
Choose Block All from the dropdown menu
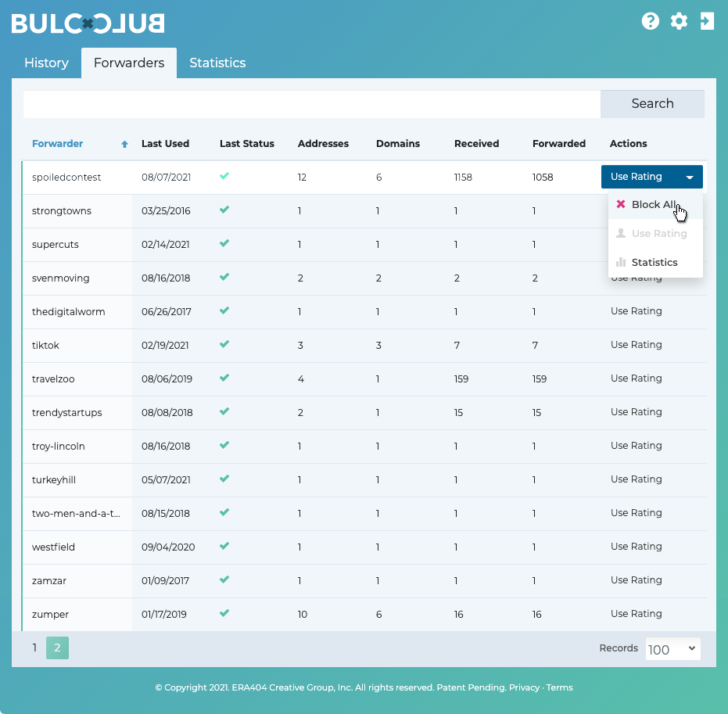click(x=655, y=204)
